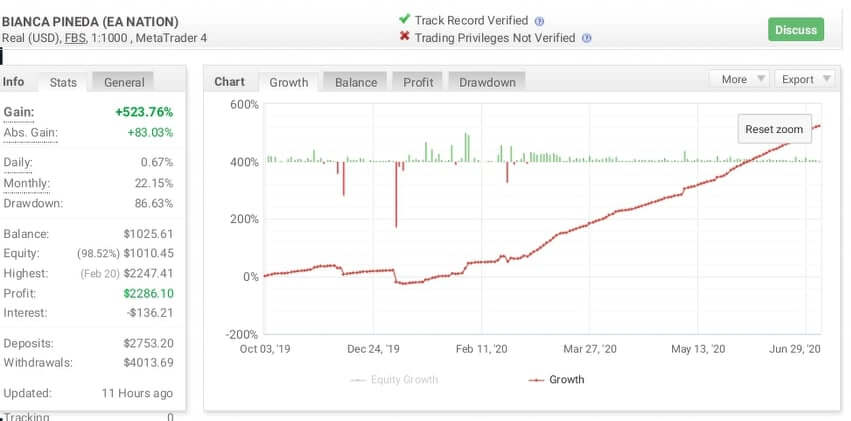Click the green Track Record checkmark icon

pyautogui.click(x=404, y=20)
